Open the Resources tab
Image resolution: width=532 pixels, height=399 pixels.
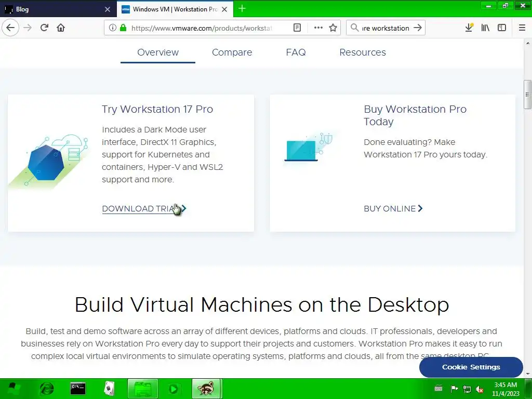[x=363, y=52]
